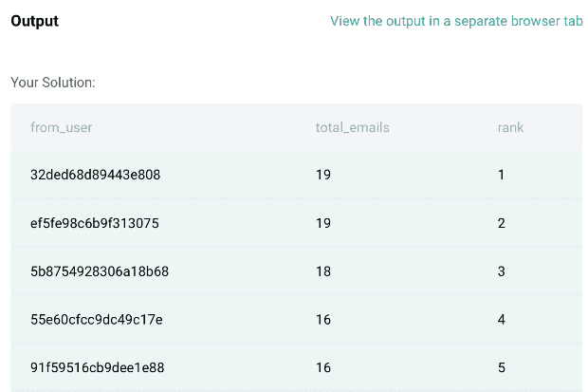Click total_emails 19 in the rank 1 row
588x392 pixels.
coord(323,175)
